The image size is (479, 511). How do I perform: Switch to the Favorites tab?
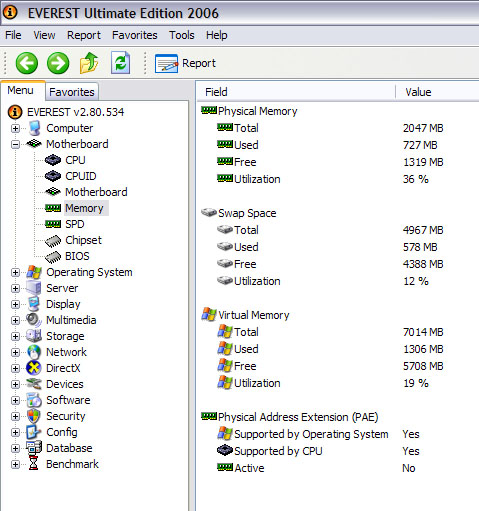click(72, 92)
